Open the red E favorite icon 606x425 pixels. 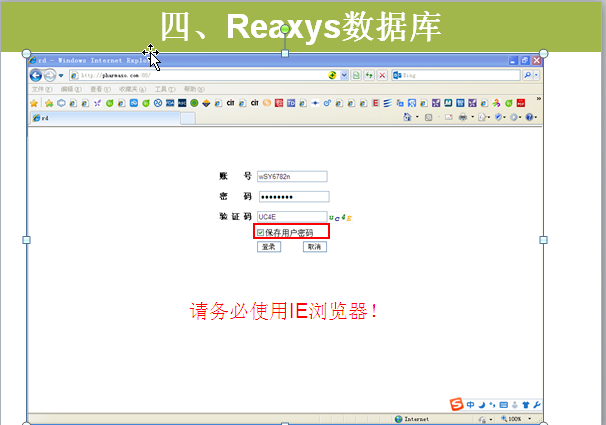pyautogui.click(x=375, y=103)
